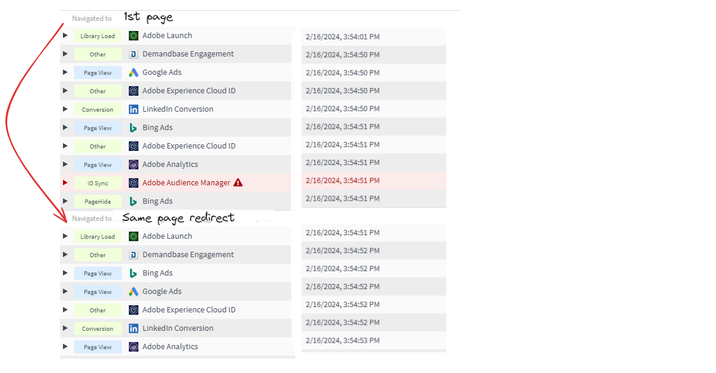Image resolution: width=716 pixels, height=373 pixels.
Task: Expand the LinkedIn Conversion row logged at 3:54:50 PM
Action: click(65, 109)
